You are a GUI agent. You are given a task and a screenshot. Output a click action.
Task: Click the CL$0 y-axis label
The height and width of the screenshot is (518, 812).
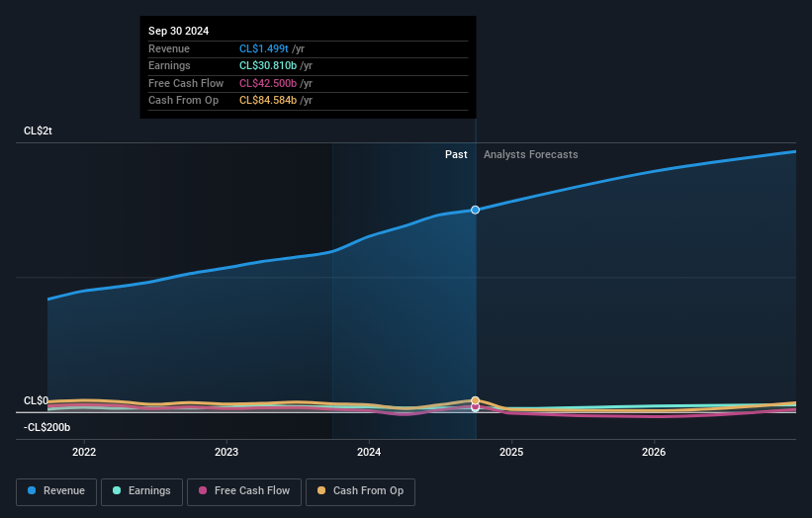tap(36, 400)
